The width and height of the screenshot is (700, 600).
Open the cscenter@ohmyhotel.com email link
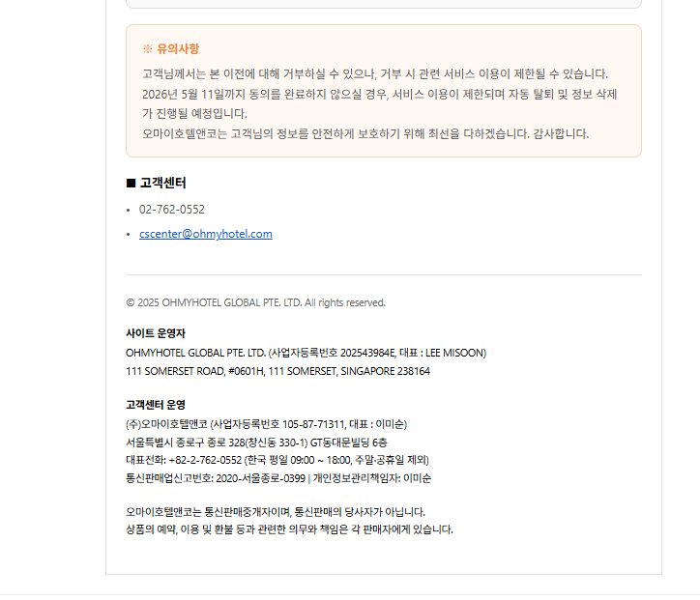[205, 234]
